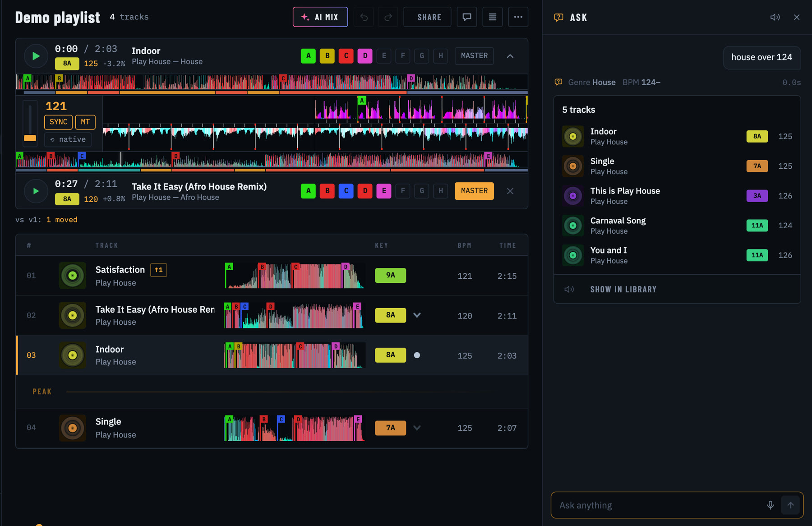Click the 9A key badge for Satisfaction

(391, 275)
